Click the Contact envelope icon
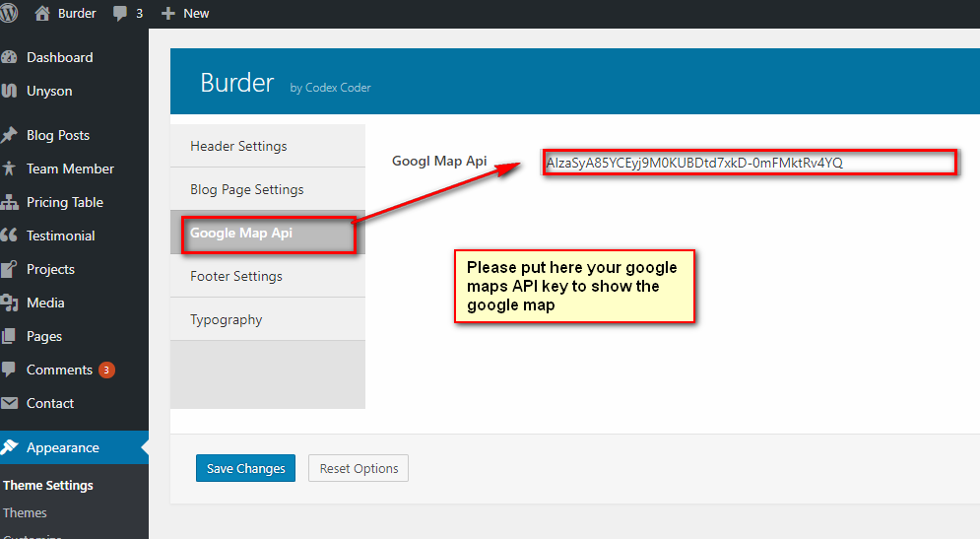Image resolution: width=980 pixels, height=539 pixels. pyautogui.click(x=9, y=403)
